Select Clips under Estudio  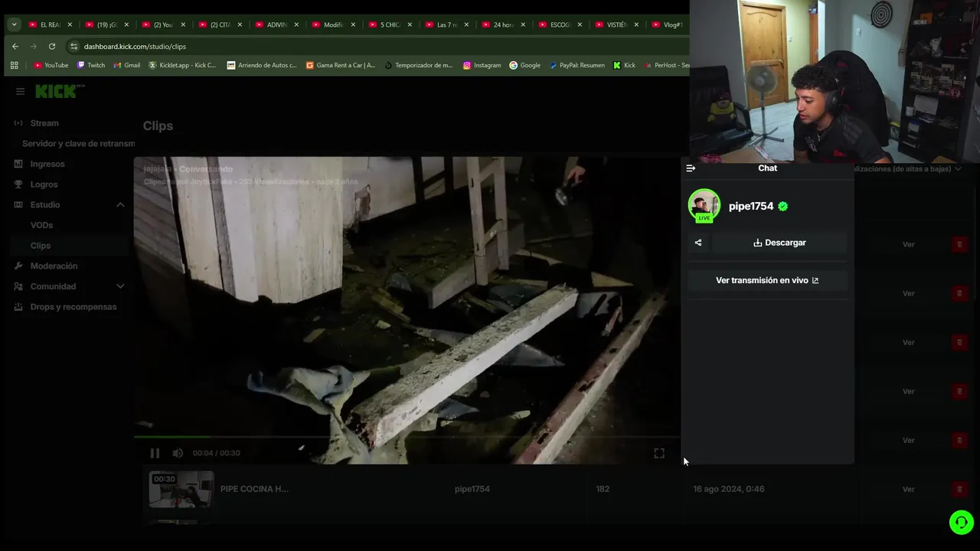41,246
